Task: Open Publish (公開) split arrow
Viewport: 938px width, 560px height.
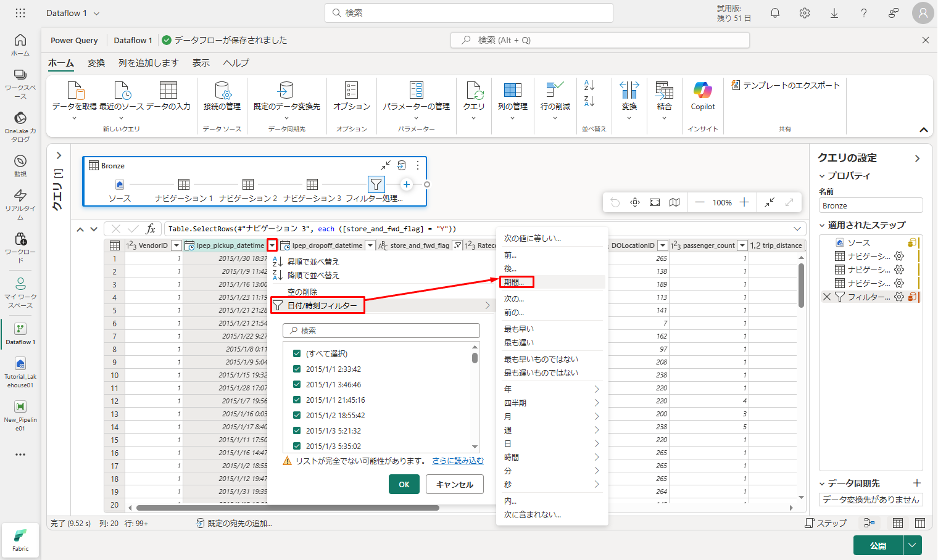Action: [x=913, y=546]
